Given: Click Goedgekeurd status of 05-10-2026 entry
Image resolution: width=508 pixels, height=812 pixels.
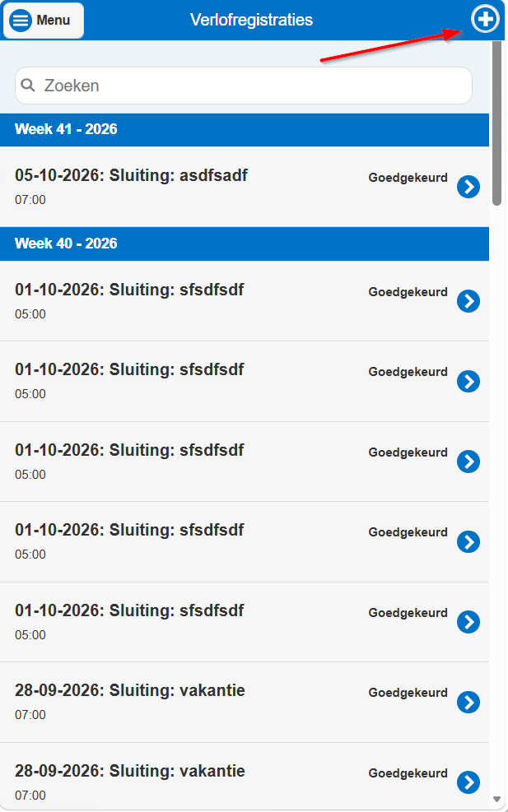Looking at the screenshot, I should (x=408, y=178).
